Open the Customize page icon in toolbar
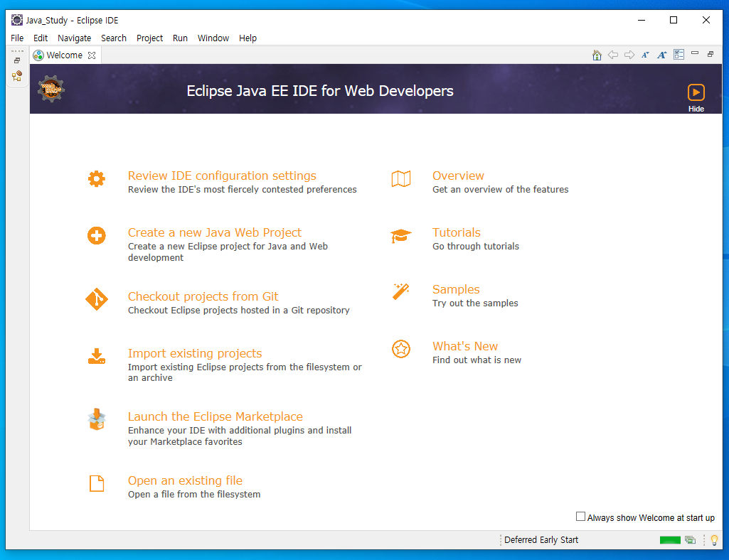Image resolution: width=729 pixels, height=560 pixels. pos(679,55)
